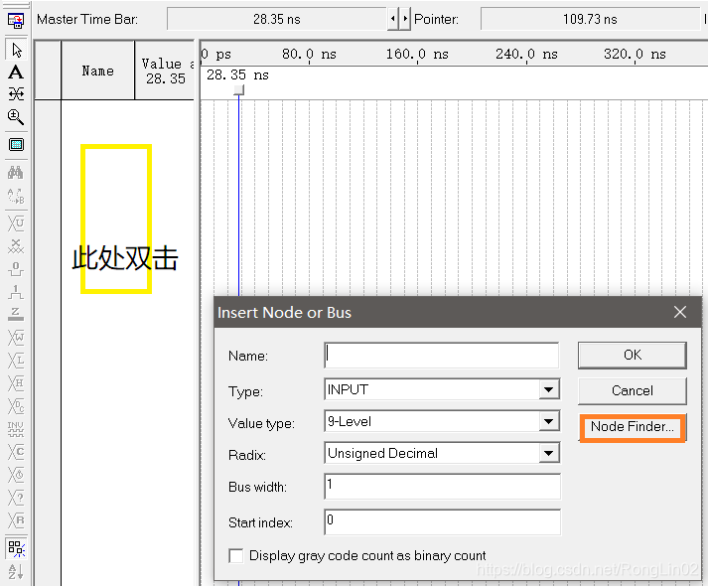
Task: Apply Random Values (XR) icon
Action: pos(16,520)
